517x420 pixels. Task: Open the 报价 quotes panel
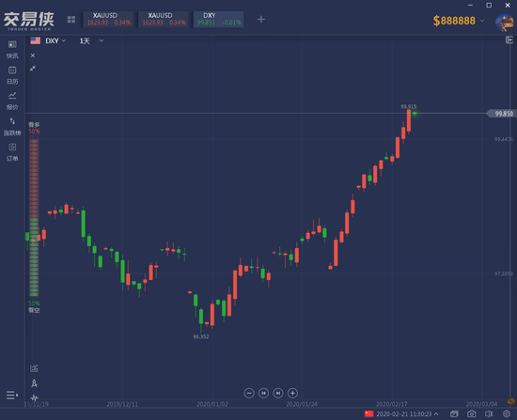click(12, 101)
